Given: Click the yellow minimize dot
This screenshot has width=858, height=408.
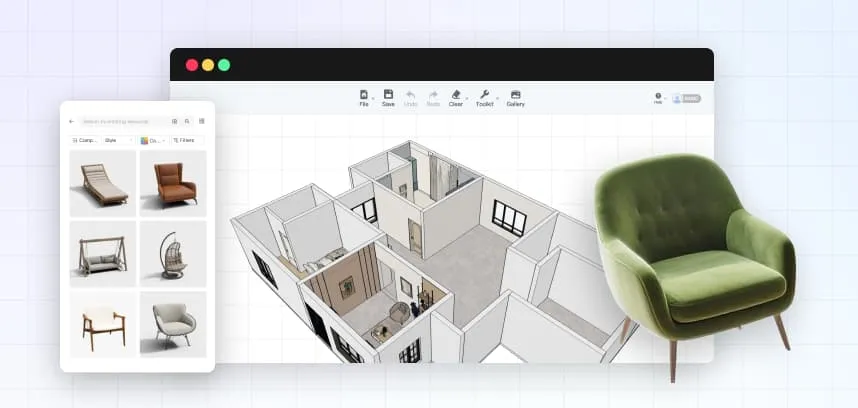Looking at the screenshot, I should tap(208, 65).
